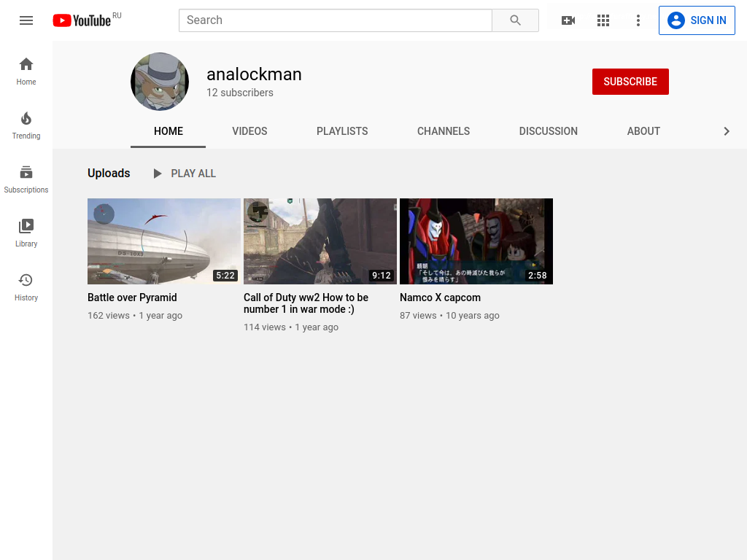Viewport: 747px width, 560px height.
Task: Click the 12 subscribers text
Action: (x=239, y=93)
